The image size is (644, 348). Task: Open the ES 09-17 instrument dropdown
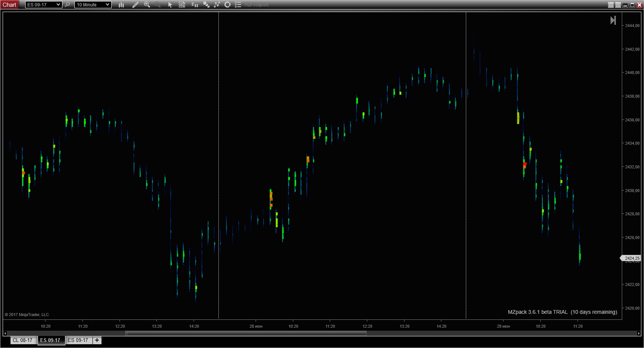click(43, 5)
